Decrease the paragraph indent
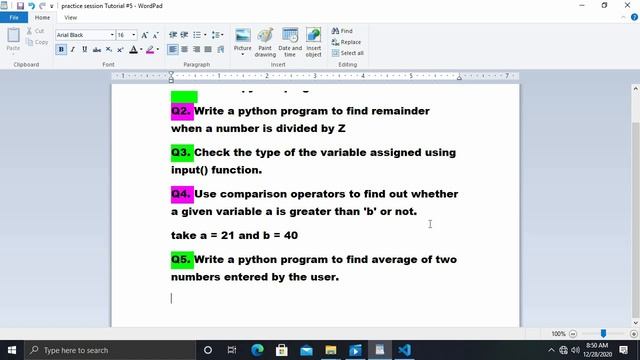This screenshot has width=640, height=360. click(173, 35)
